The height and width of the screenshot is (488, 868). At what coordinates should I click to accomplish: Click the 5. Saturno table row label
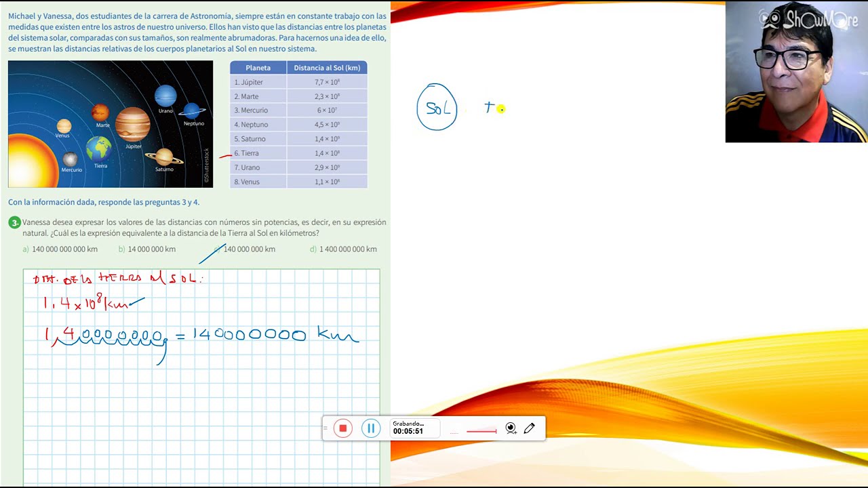coord(250,139)
